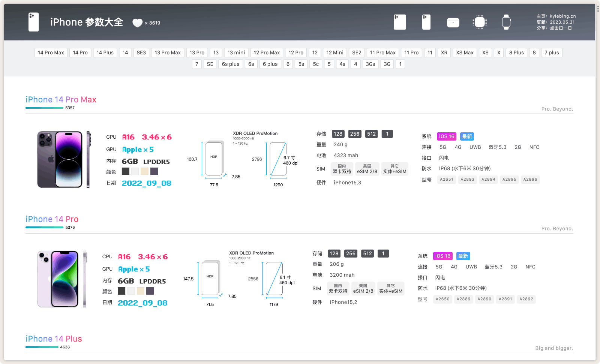Image resolution: width=600 pixels, height=364 pixels.
Task: Select the 8 Plus tag
Action: (x=516, y=52)
